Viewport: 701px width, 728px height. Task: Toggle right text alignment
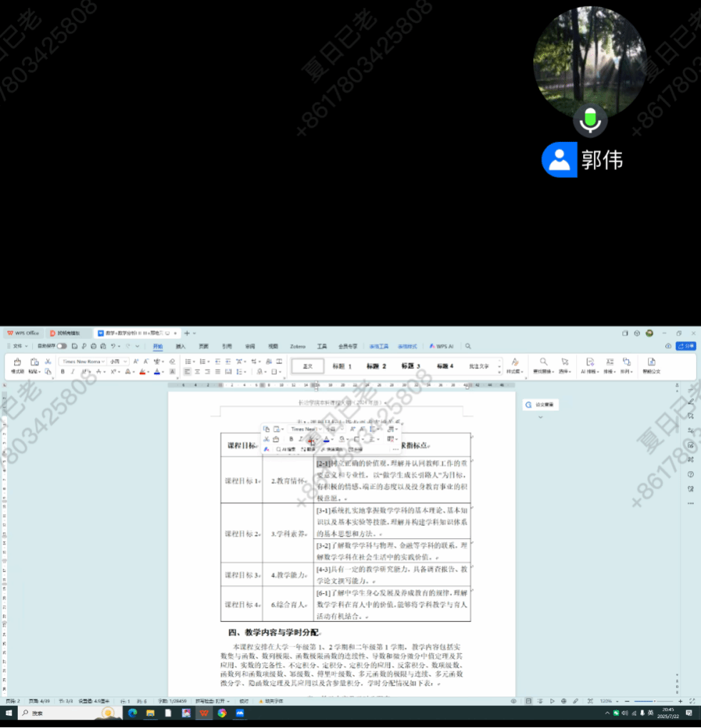208,371
